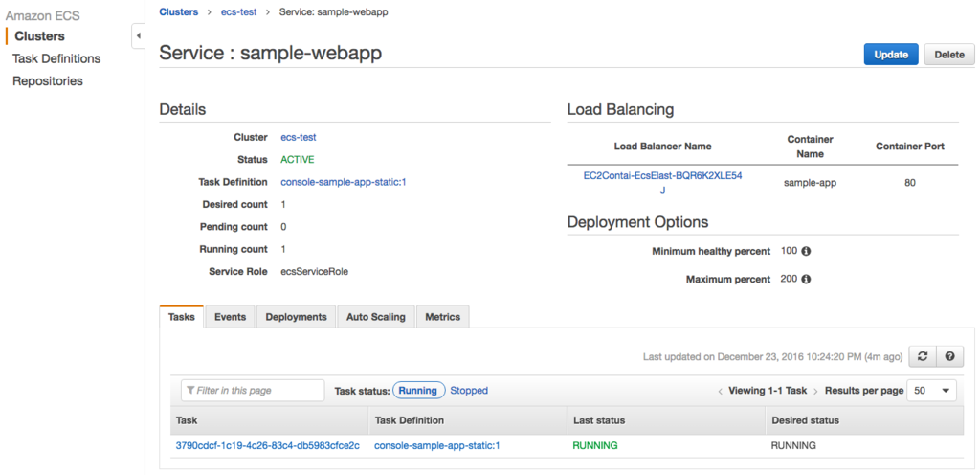This screenshot has height=475, width=980.
Task: Open the help question mark icon
Action: coord(950,356)
